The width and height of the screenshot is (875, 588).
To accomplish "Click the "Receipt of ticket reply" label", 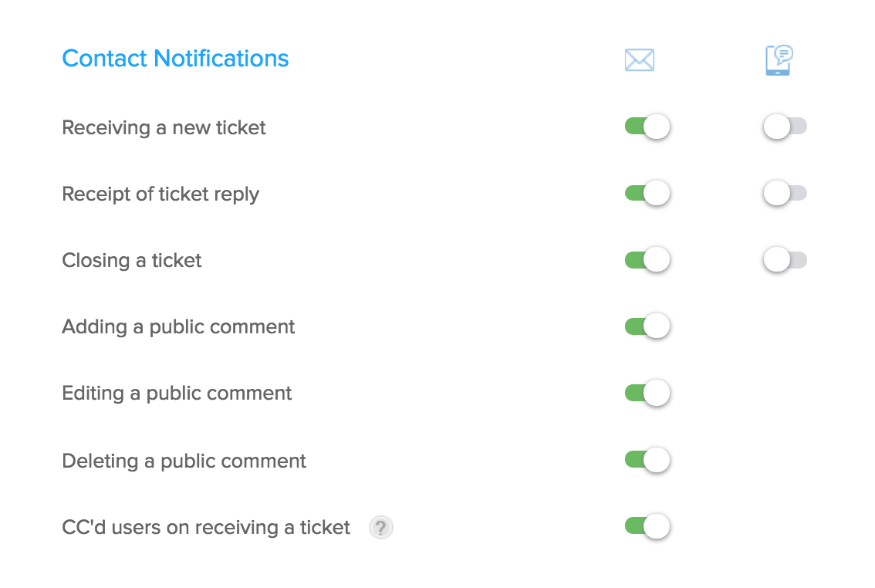I will pos(160,194).
